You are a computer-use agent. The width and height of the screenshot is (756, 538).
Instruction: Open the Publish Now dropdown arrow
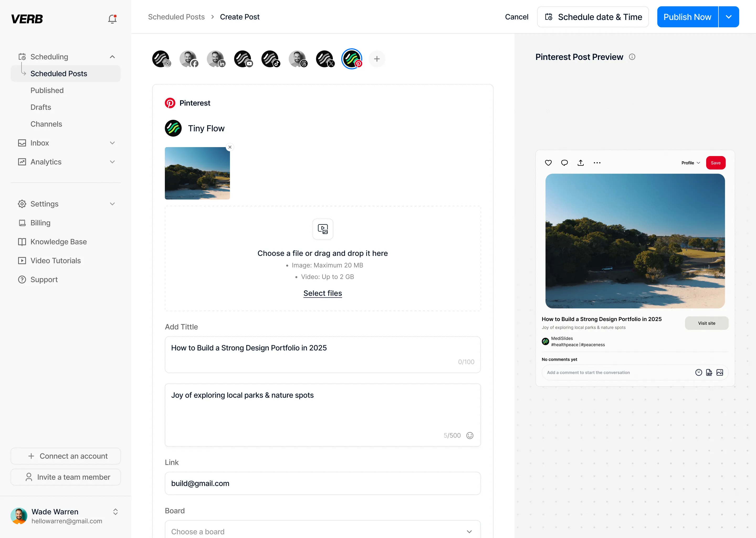[x=728, y=17]
